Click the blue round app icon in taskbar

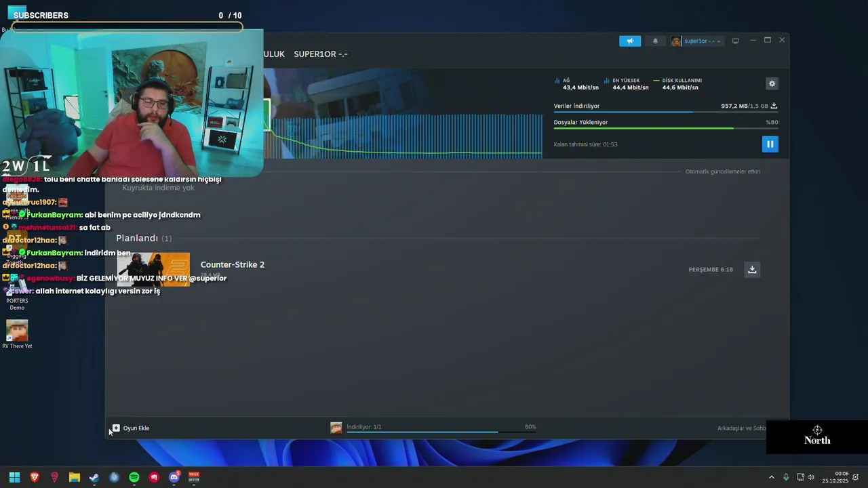[114, 477]
